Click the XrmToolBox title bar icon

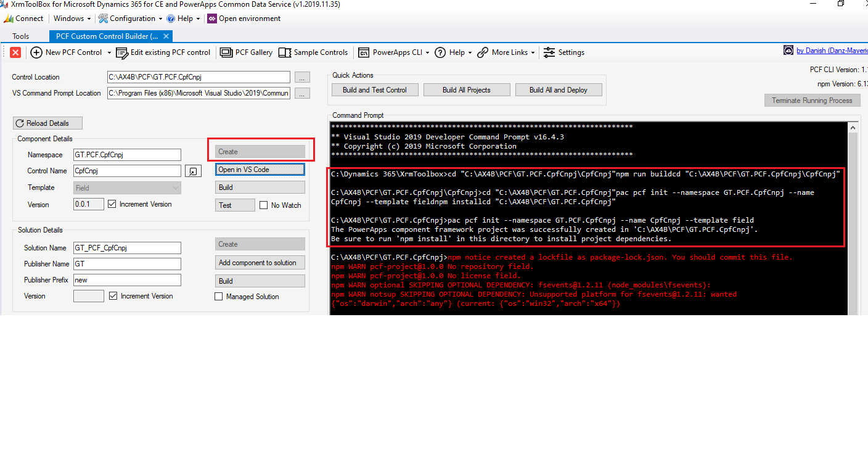(x=4, y=4)
